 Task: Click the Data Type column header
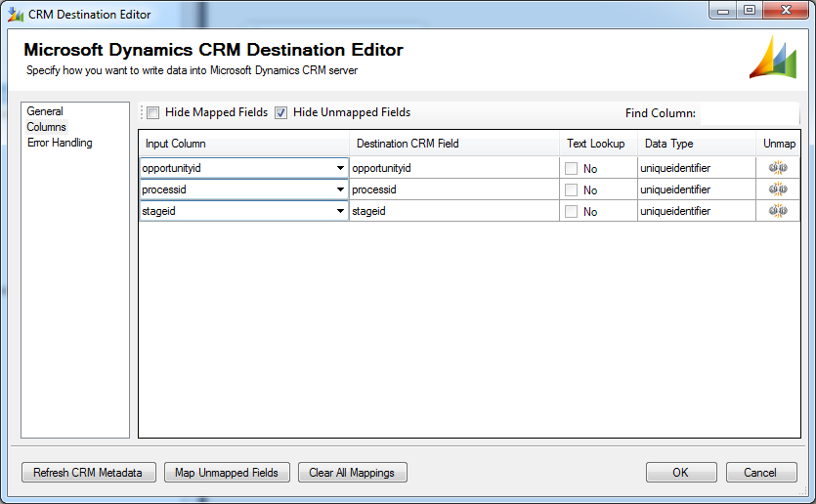[697, 144]
